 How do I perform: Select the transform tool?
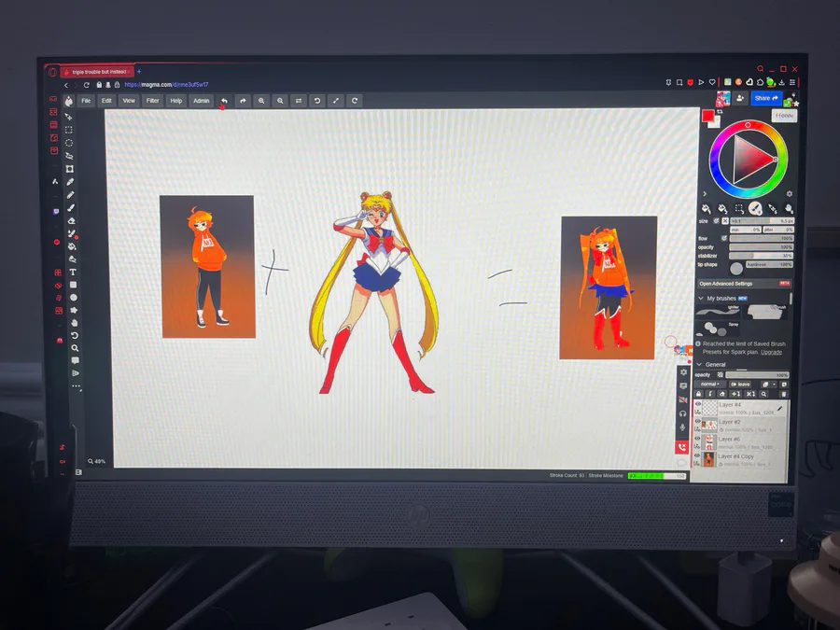(x=70, y=169)
